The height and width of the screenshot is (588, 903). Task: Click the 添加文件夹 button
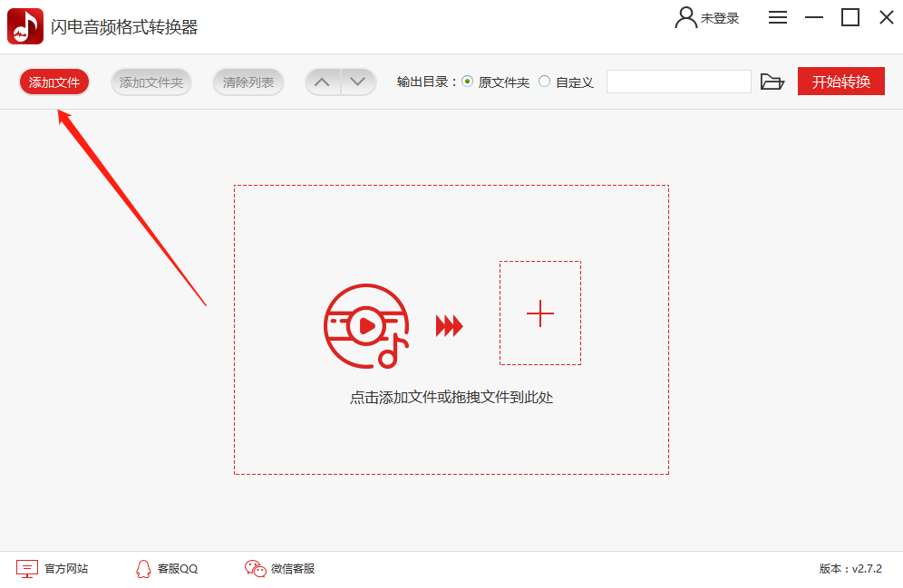pos(150,82)
